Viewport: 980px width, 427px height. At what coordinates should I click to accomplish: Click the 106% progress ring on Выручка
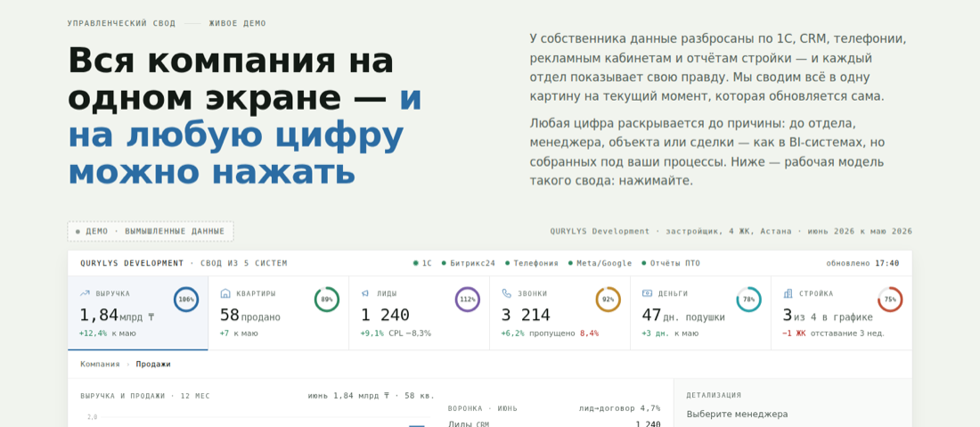[x=186, y=300]
